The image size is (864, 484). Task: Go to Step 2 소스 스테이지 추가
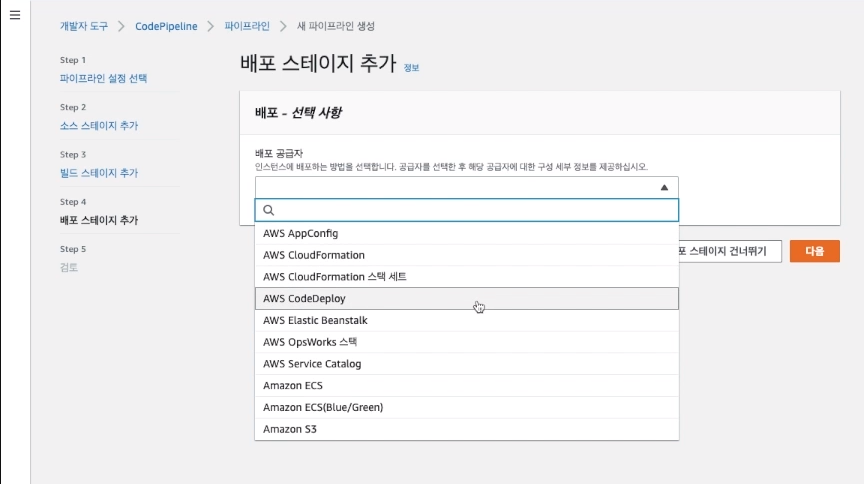(99, 126)
